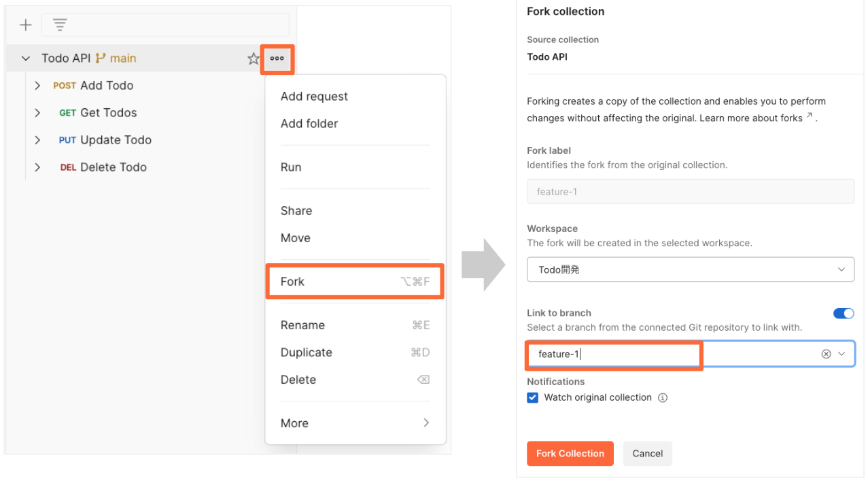
Task: Toggle the Link to branch switch
Action: [x=844, y=314]
